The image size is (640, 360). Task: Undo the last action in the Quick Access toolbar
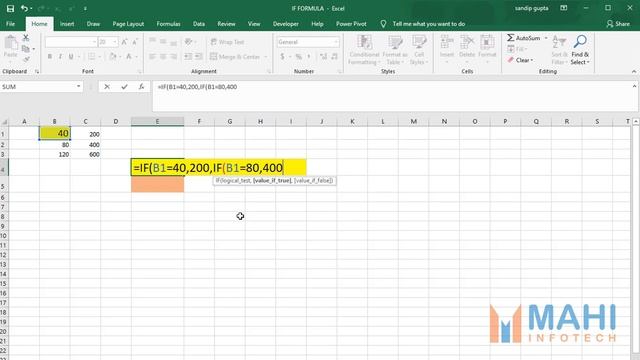point(24,8)
